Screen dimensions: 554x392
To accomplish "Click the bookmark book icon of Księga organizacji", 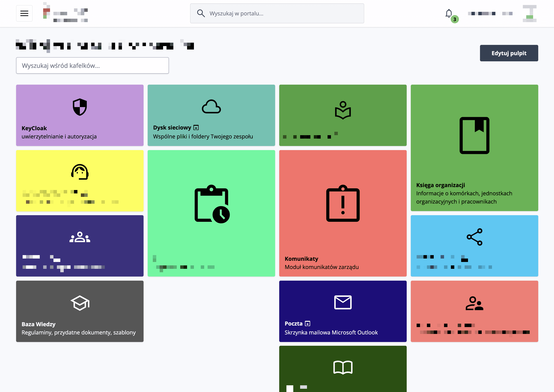I will (474, 135).
